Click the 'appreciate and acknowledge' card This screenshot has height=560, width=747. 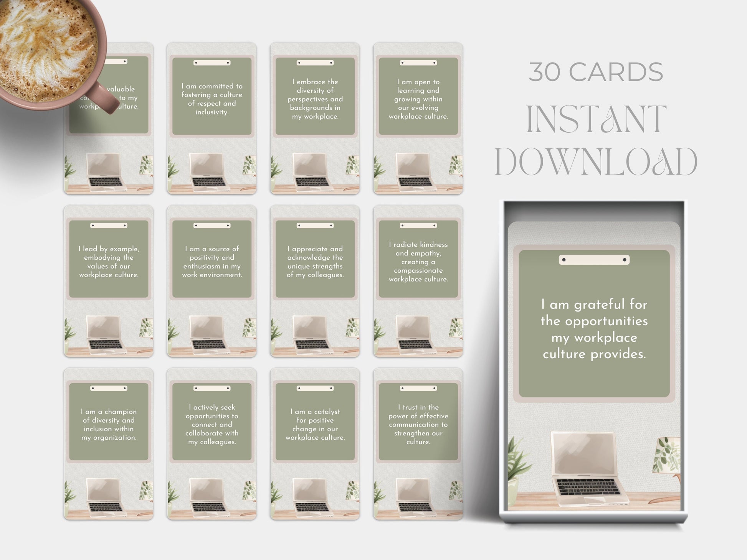point(315,262)
